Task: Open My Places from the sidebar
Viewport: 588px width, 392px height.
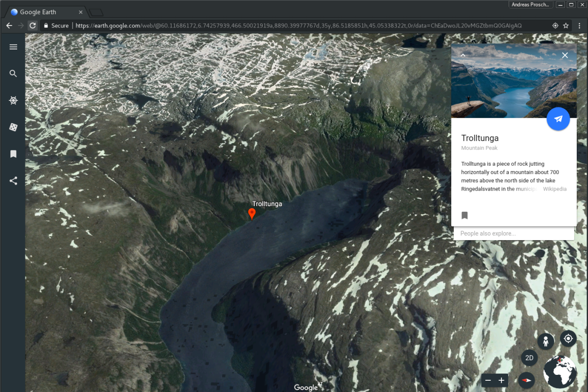Action: pos(13,154)
